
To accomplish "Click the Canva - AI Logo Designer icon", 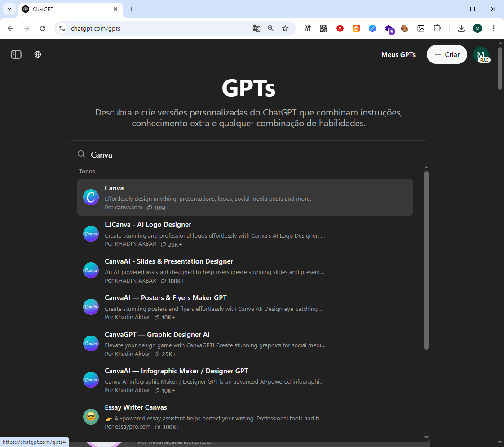I will click(x=91, y=234).
